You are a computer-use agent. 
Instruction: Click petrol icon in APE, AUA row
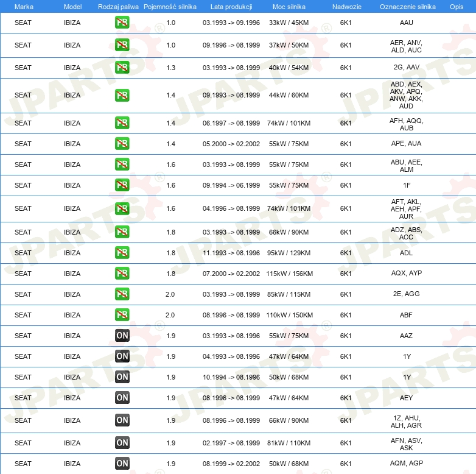[122, 143]
